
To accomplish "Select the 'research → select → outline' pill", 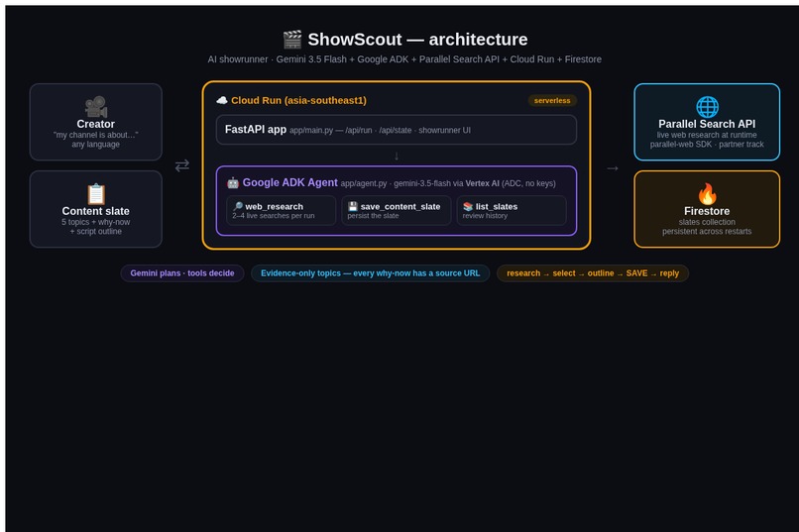I will pos(593,273).
